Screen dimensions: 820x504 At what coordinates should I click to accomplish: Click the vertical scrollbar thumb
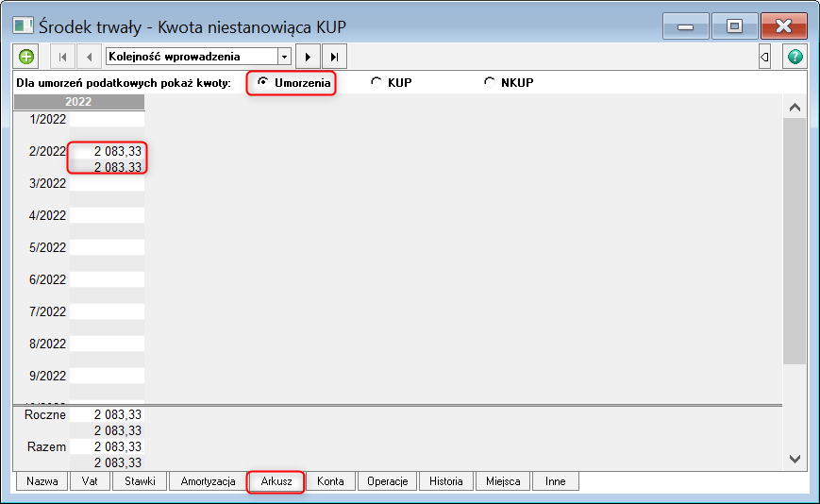point(795,241)
